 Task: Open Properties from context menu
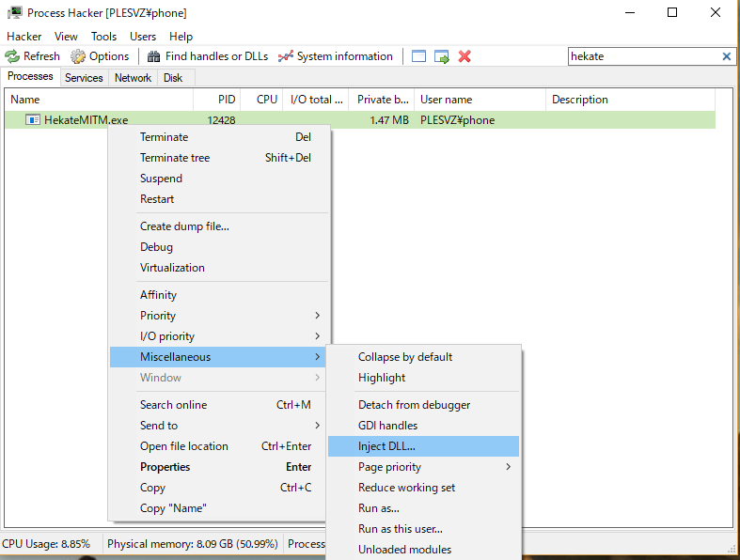tap(219, 467)
